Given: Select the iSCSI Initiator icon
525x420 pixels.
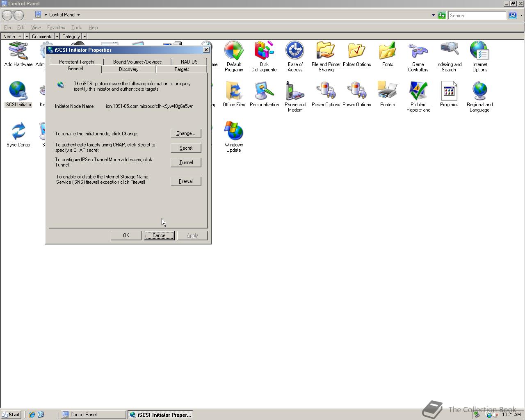Looking at the screenshot, I should point(18,94).
